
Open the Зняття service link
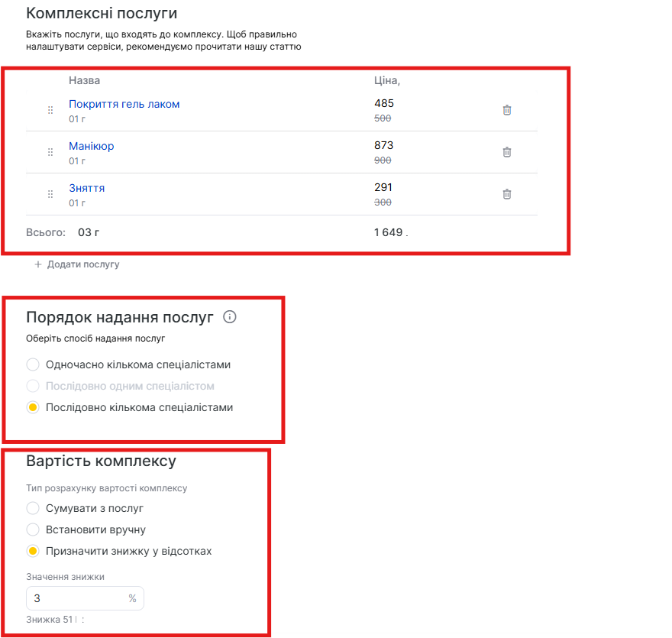tap(87, 188)
